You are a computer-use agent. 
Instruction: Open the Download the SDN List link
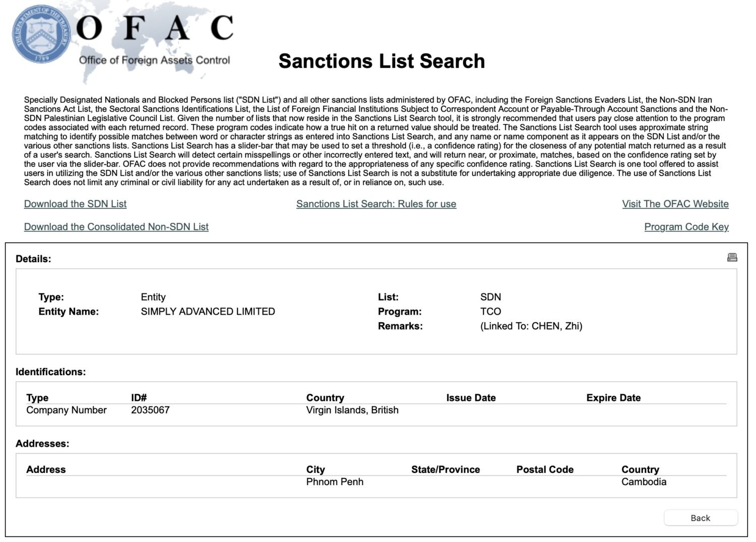pyautogui.click(x=75, y=204)
